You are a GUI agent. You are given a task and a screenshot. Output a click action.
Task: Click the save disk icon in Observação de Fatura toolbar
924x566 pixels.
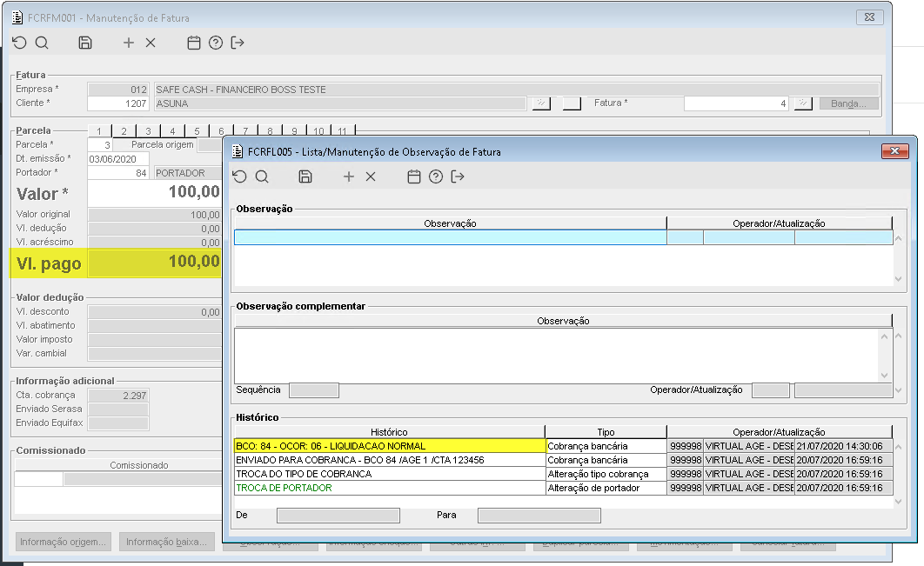(305, 176)
